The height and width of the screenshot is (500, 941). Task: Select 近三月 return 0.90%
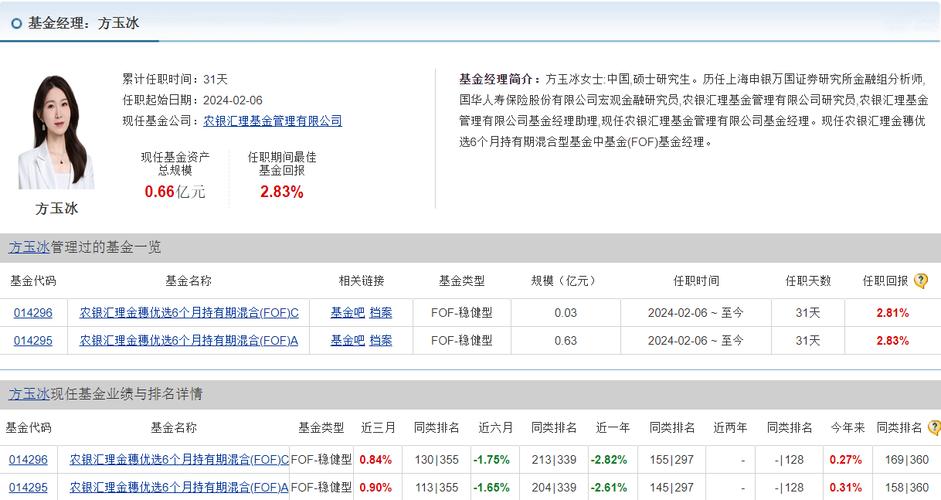tap(376, 487)
